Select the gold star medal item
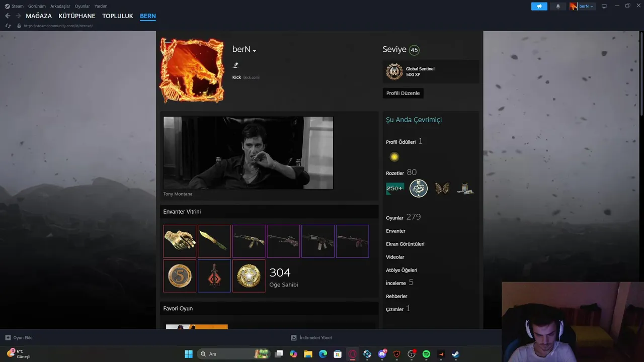This screenshot has width=644, height=362. click(249, 276)
